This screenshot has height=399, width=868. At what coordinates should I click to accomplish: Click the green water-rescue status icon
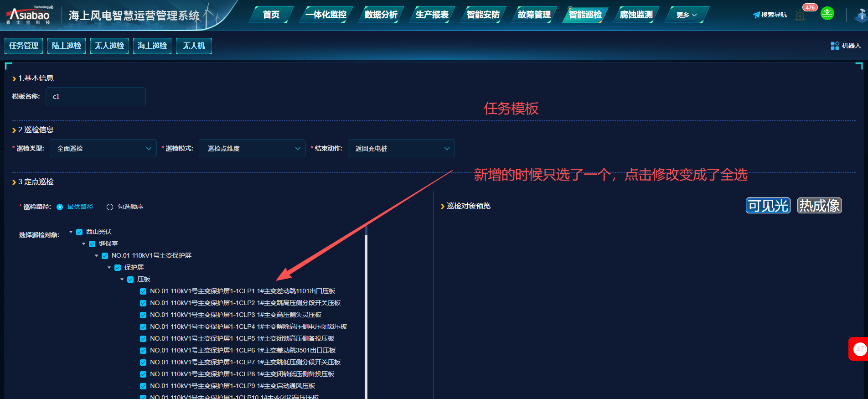[x=827, y=14]
